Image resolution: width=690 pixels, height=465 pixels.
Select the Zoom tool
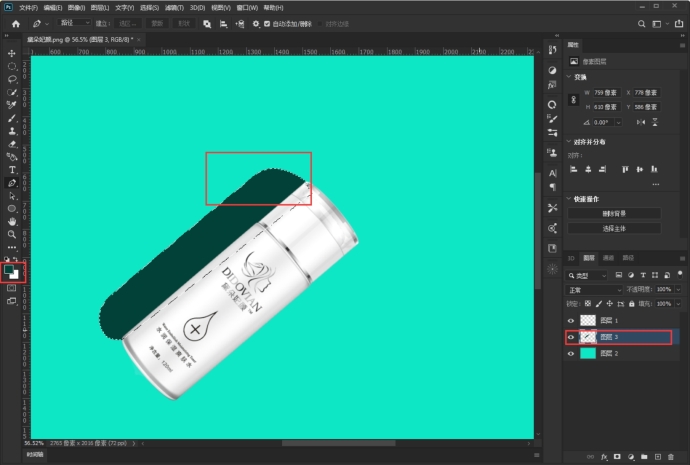[12, 234]
